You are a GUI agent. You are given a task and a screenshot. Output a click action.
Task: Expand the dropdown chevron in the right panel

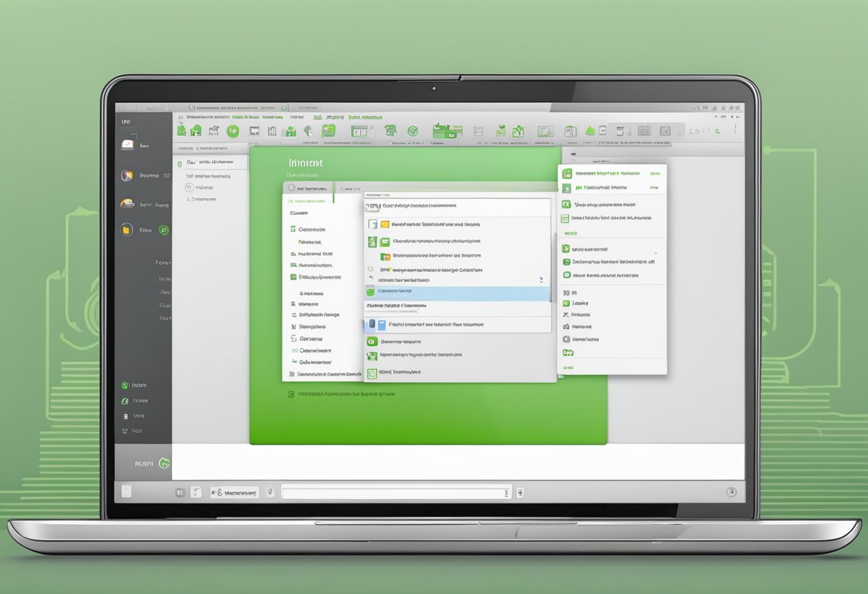pos(655,252)
